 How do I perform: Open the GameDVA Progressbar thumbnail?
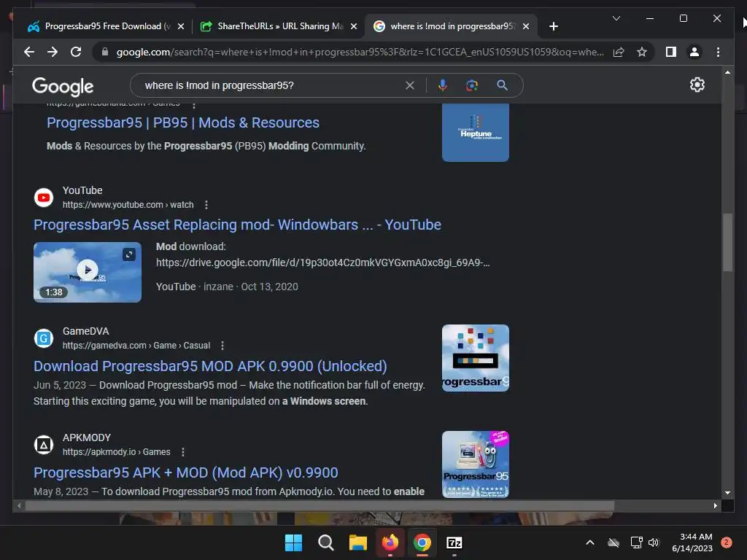476,358
